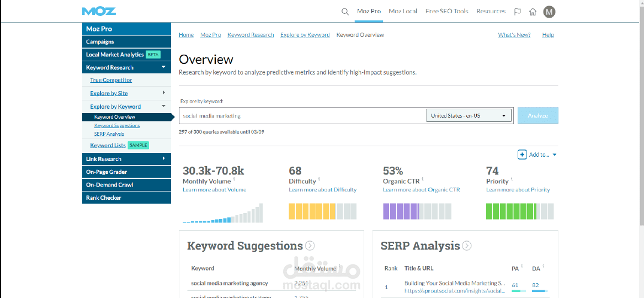Open On-Page Grader in sidebar
Screen dimensions: 644x298
(x=126, y=172)
